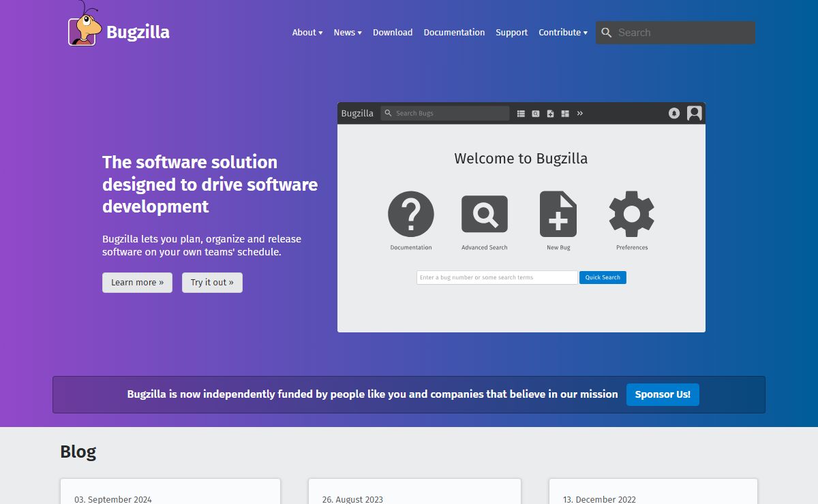Screen dimensions: 818x504
Task: Click the Learn more » button
Action: click(137, 283)
